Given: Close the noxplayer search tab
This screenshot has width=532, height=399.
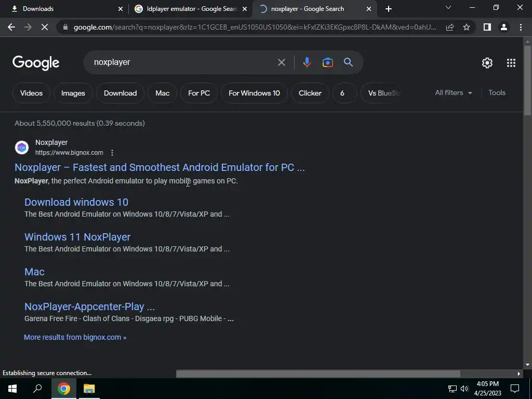Looking at the screenshot, I should coord(369,9).
